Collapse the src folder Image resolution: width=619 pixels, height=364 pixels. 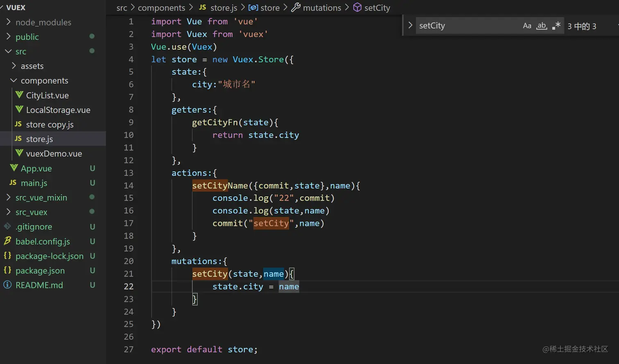click(x=8, y=51)
